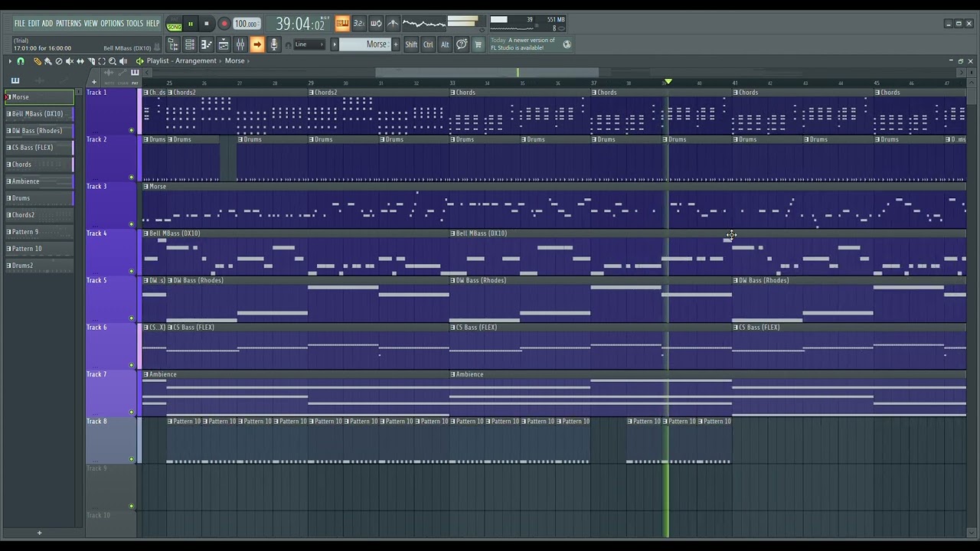Select the Ambience pattern in the picker
The height and width of the screenshot is (551, 980).
point(39,181)
